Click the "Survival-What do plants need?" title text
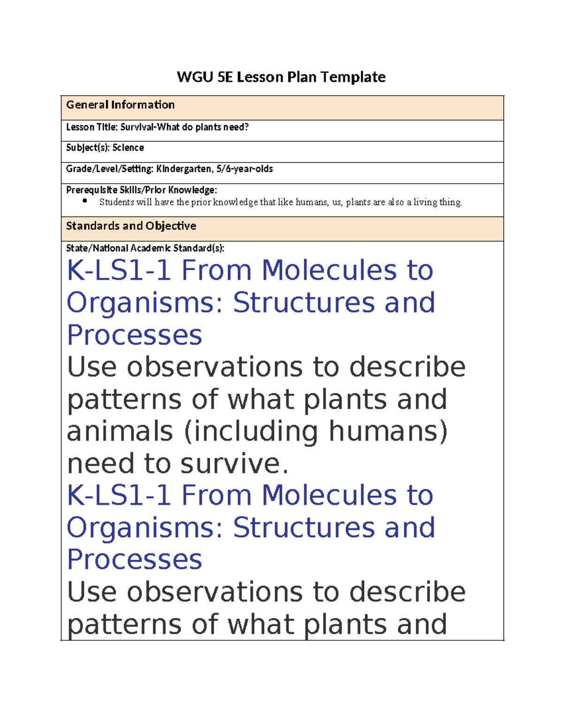The height and width of the screenshot is (728, 563). [184, 127]
